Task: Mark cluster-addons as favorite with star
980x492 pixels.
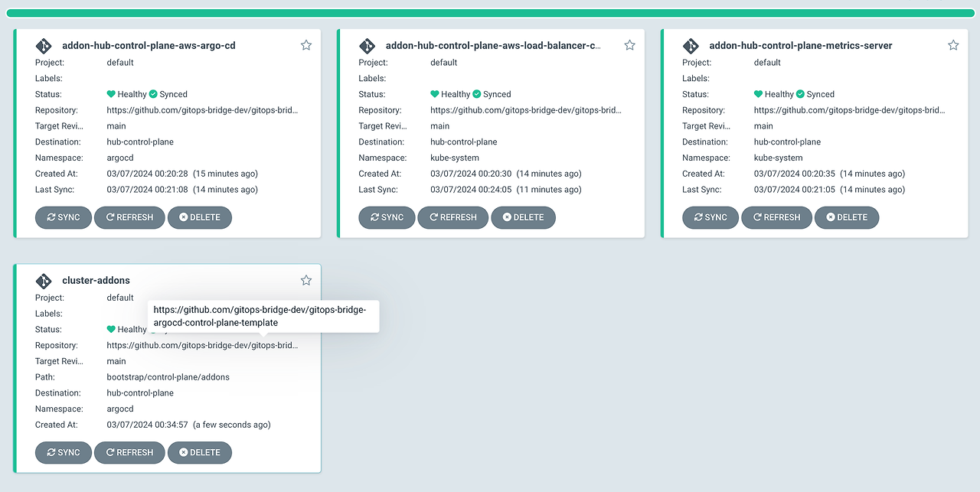Action: pos(306,280)
